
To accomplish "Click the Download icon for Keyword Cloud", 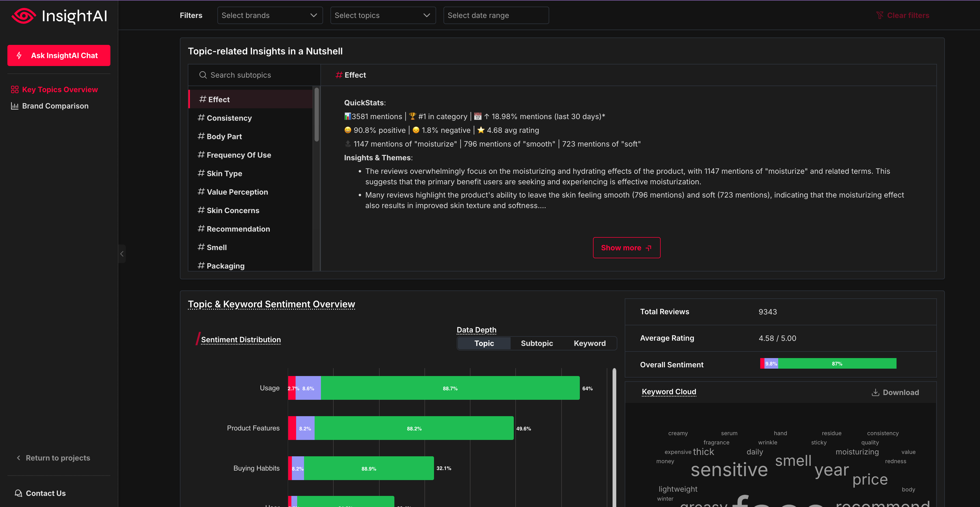I will [x=876, y=392].
